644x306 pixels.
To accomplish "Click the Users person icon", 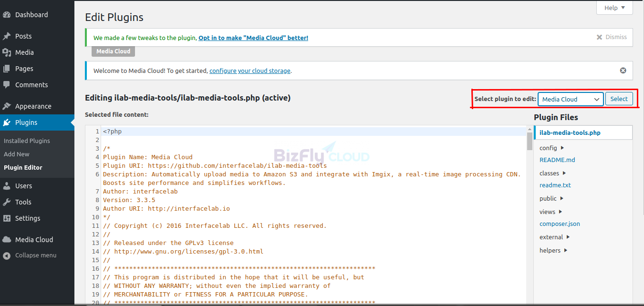I will 7,186.
